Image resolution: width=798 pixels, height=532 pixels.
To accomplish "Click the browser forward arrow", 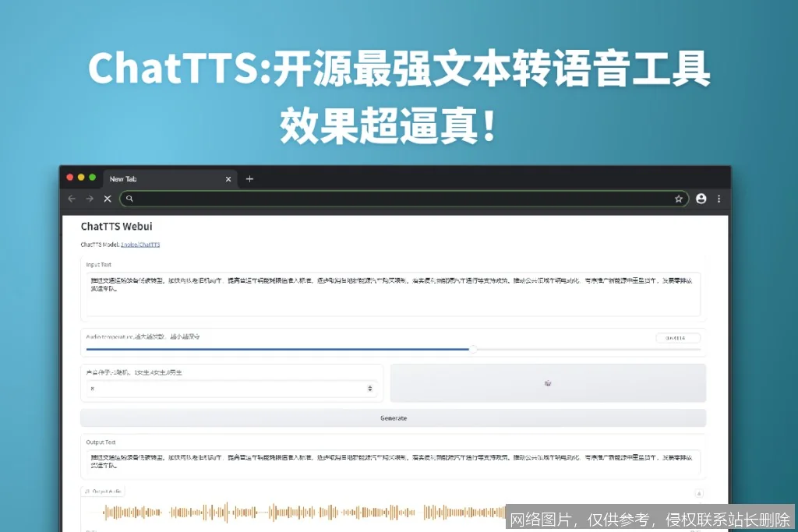I will tap(90, 199).
